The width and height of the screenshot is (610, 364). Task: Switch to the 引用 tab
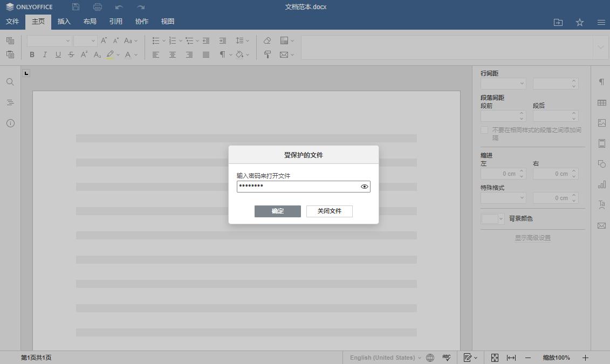115,22
